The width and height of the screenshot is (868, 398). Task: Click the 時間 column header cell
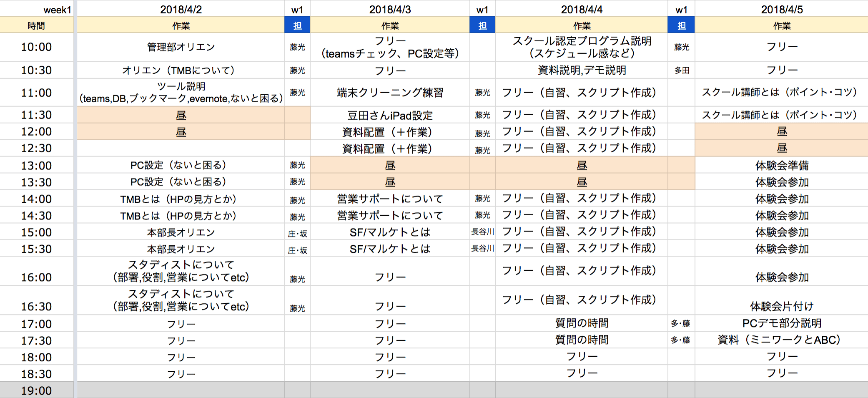pyautogui.click(x=36, y=26)
